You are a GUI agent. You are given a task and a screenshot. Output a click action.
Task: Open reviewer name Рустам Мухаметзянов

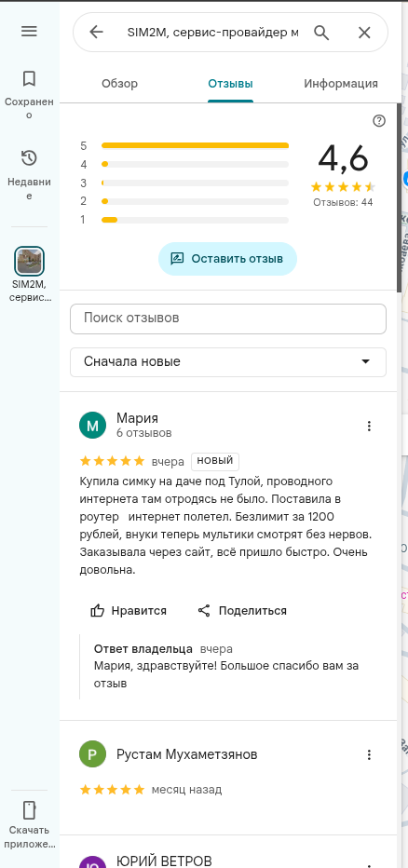pyautogui.click(x=187, y=754)
